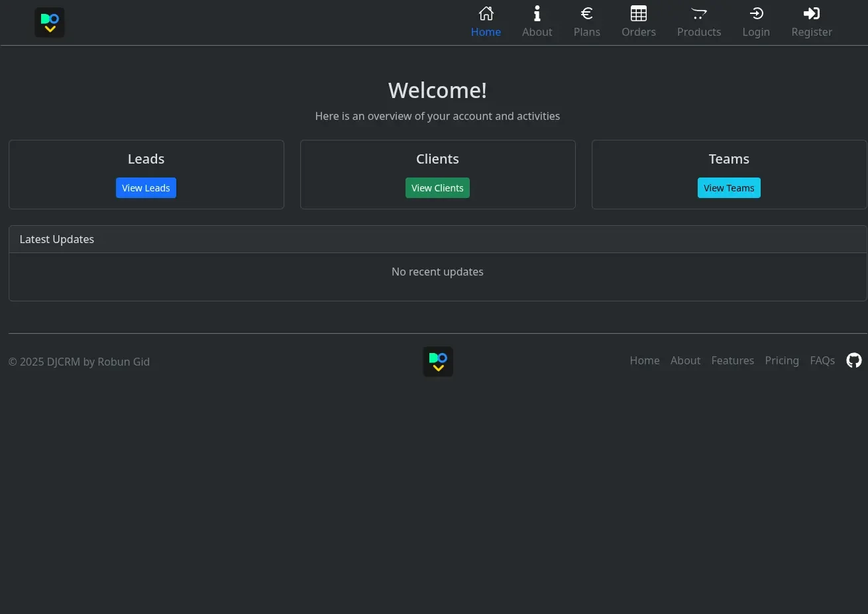
Task: Click the sign-in arrow icon above Login
Action: 756,13
